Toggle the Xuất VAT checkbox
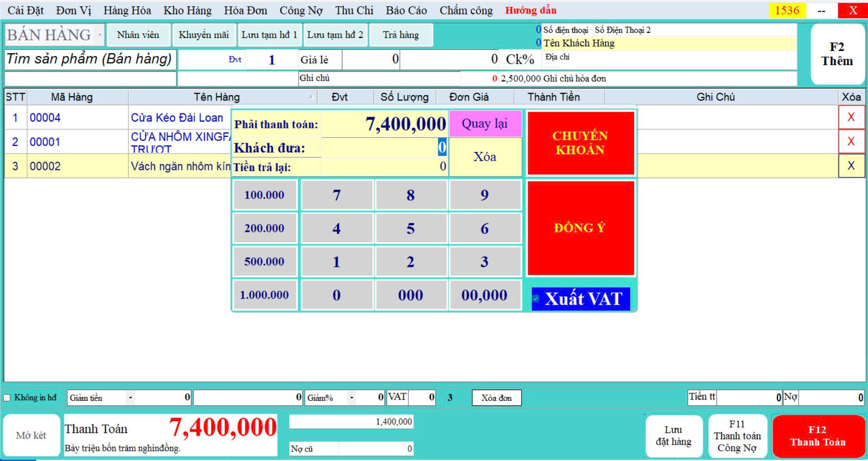Screen dimensions: 868x461 tap(536, 299)
